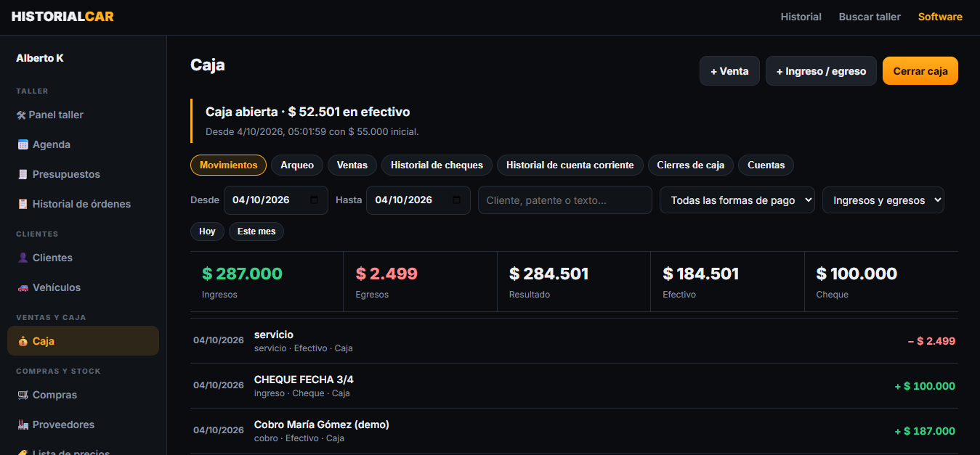Click the Agenda calendar icon
The height and width of the screenshot is (455, 980).
(23, 144)
